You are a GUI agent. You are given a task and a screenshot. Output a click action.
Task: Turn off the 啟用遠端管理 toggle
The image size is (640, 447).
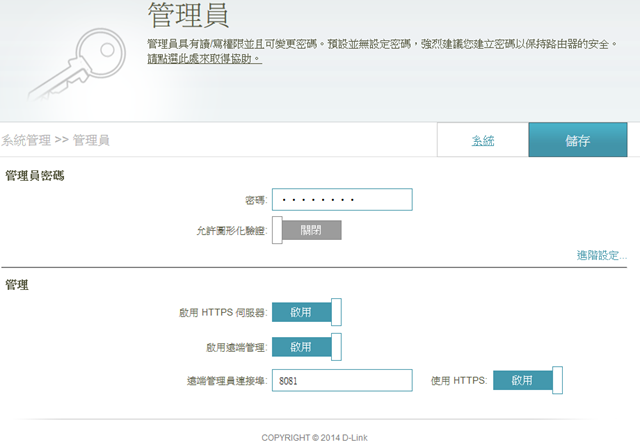click(x=307, y=346)
